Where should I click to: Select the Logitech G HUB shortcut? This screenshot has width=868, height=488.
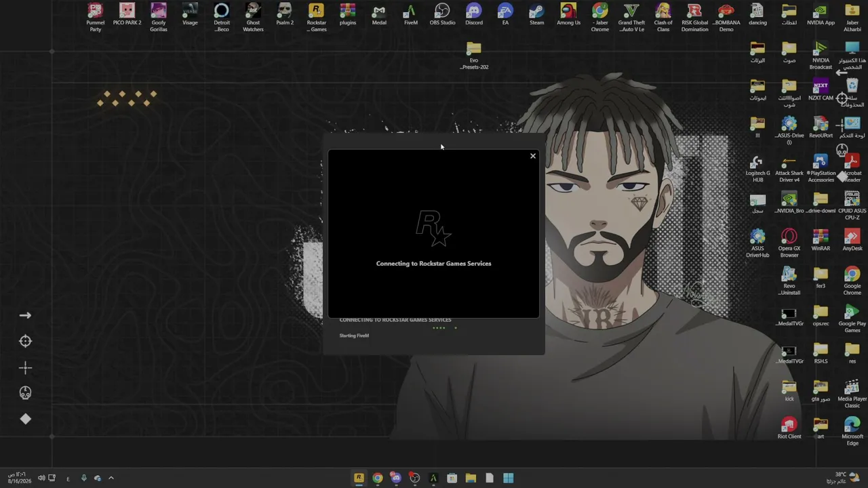click(x=757, y=169)
